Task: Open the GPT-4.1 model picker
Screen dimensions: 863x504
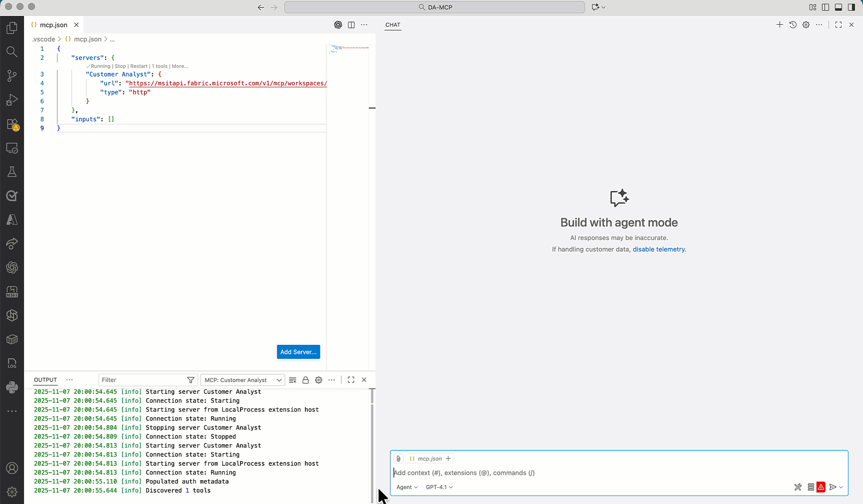Action: pyautogui.click(x=439, y=487)
